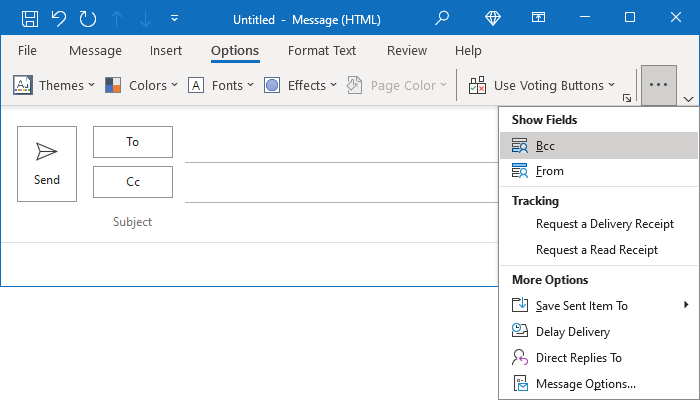This screenshot has height=400, width=700.
Task: Expand Use Voting Buttons dropdown
Action: tap(542, 85)
